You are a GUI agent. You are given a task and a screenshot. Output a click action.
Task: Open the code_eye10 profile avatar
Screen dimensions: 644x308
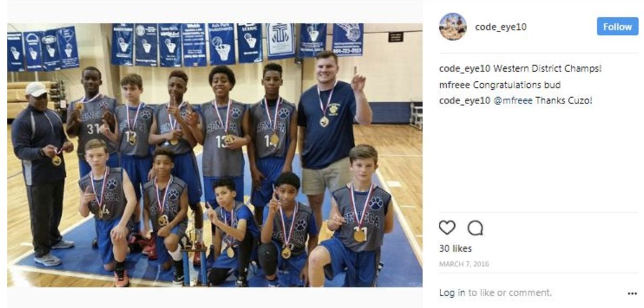(453, 27)
